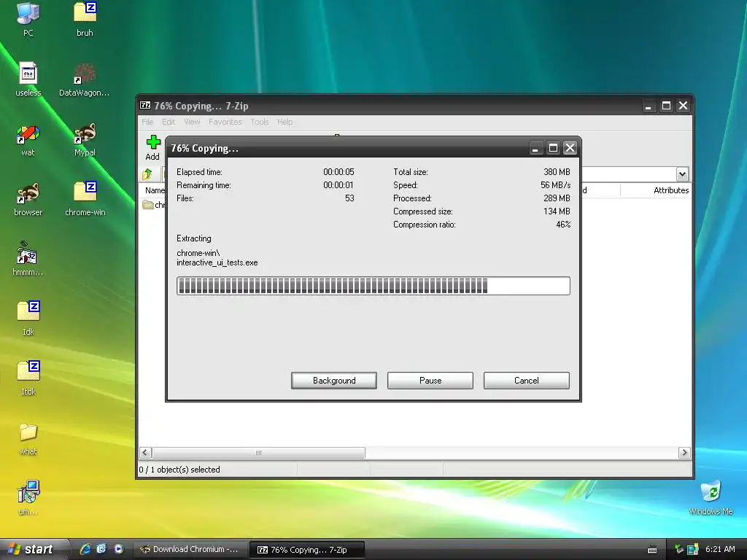
Task: Select the chrome-win archive icon
Action: coord(85,199)
